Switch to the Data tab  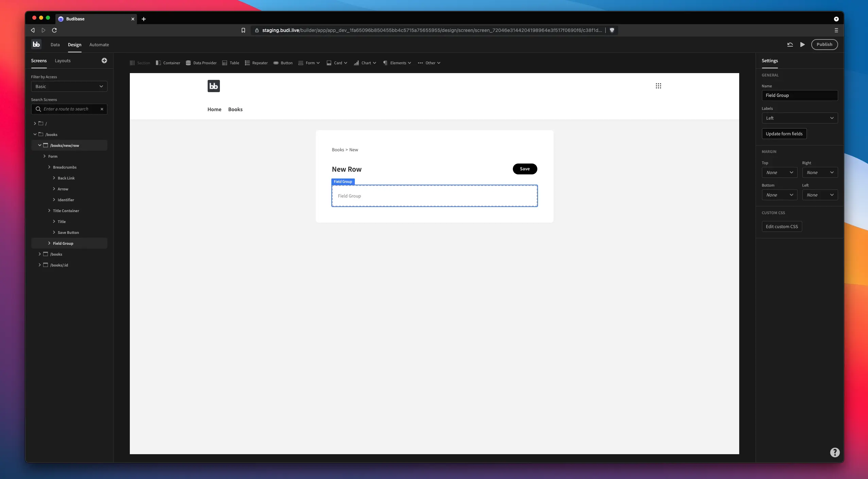click(x=55, y=45)
